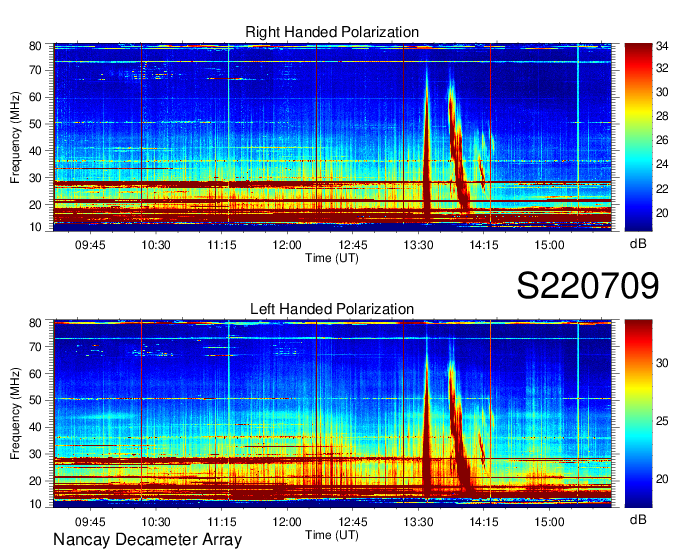Click 30 MHz tick of Left Handed plot

coord(35,454)
